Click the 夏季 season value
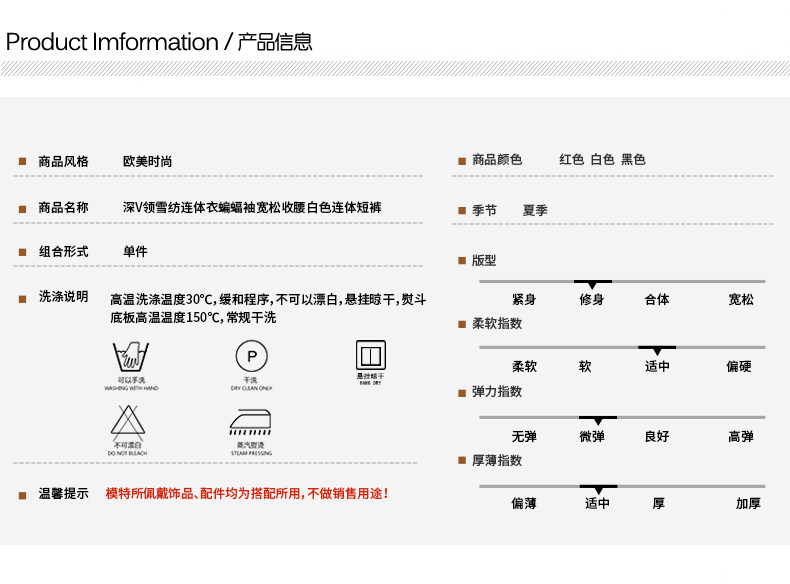This screenshot has height=584, width=790. [535, 210]
